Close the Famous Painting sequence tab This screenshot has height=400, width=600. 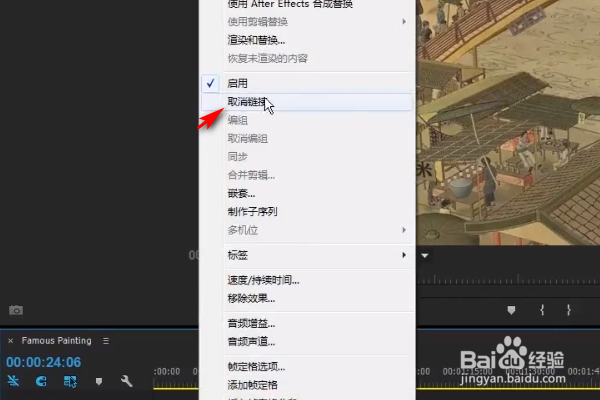pos(10,341)
